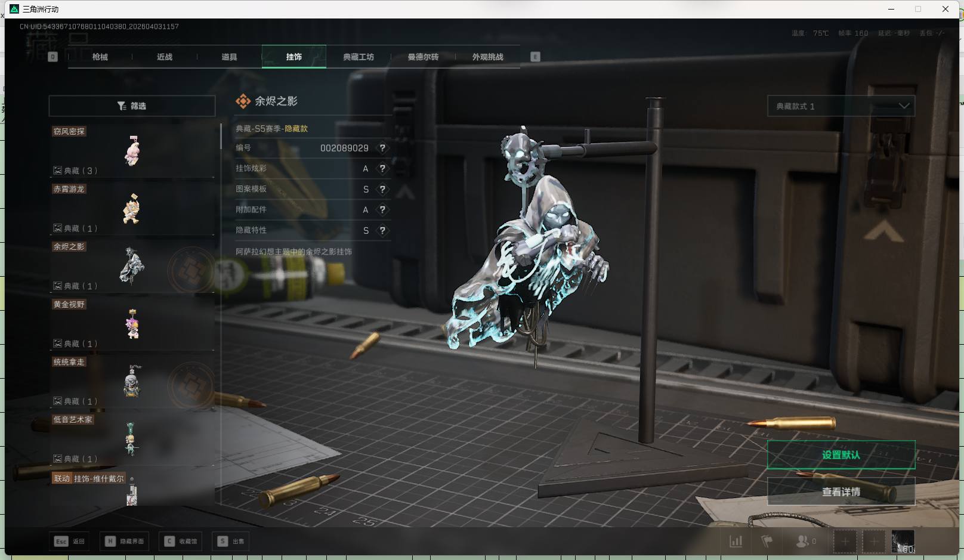Click the 查看详情 button

point(841,492)
